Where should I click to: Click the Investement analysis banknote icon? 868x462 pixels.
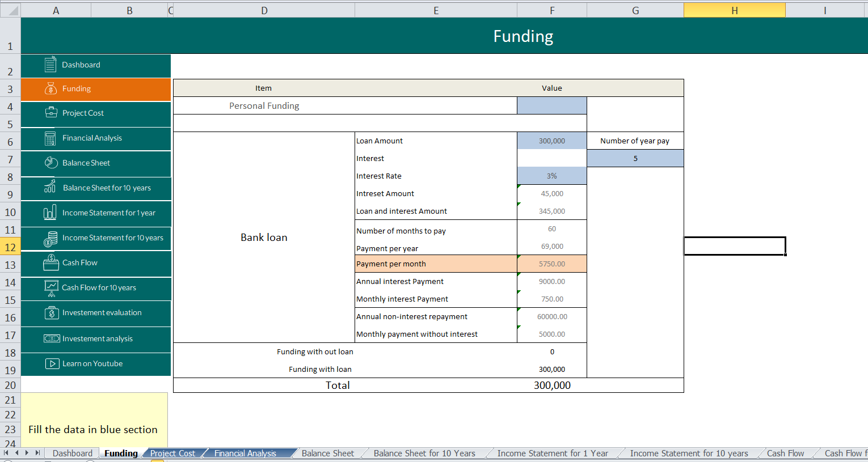[50, 339]
